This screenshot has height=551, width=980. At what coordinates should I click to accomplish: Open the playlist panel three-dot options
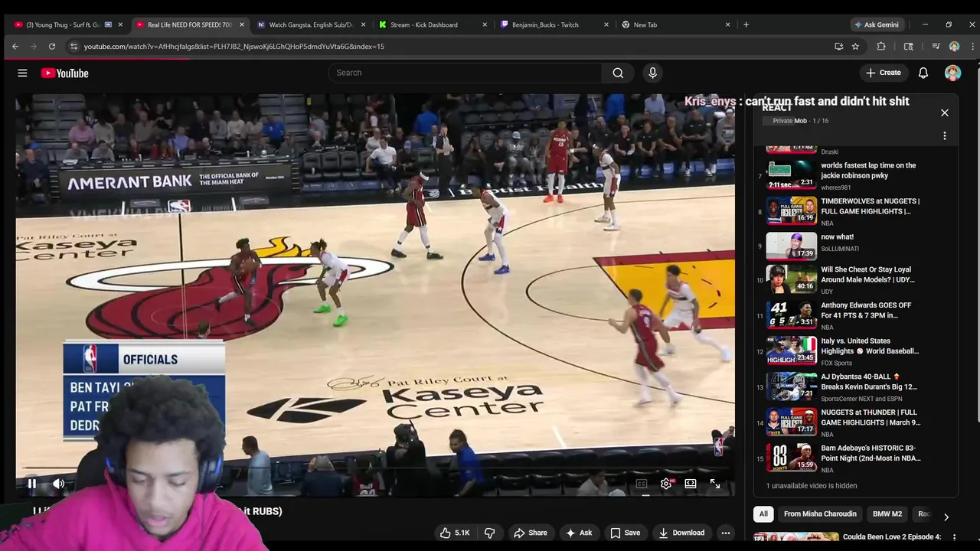coord(945,135)
